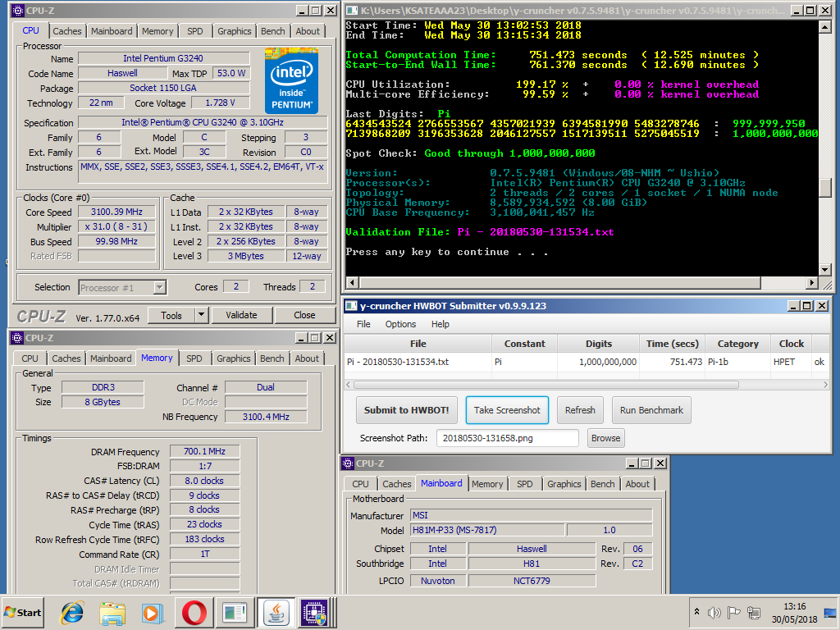Click the console vertical scrollbar thumb
This screenshot has height=630, width=840.
[x=825, y=188]
